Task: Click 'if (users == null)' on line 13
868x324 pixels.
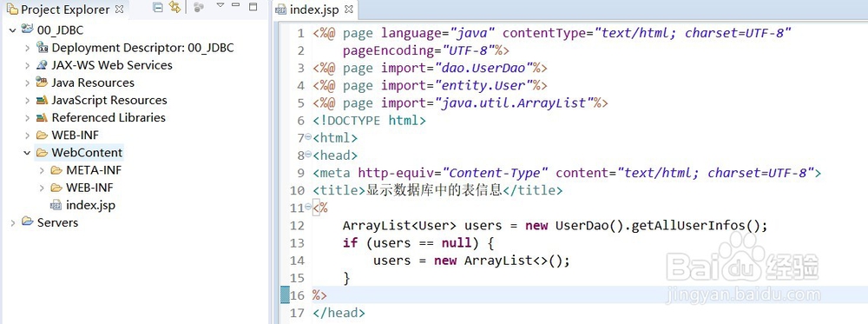Action: 411,243
